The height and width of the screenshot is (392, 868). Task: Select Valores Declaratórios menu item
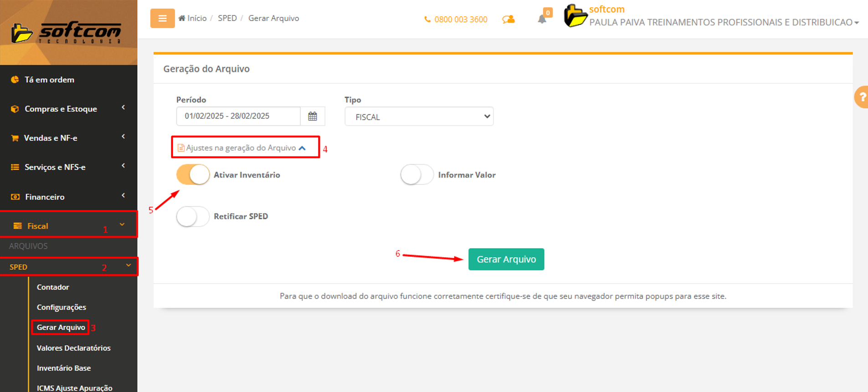coord(73,348)
